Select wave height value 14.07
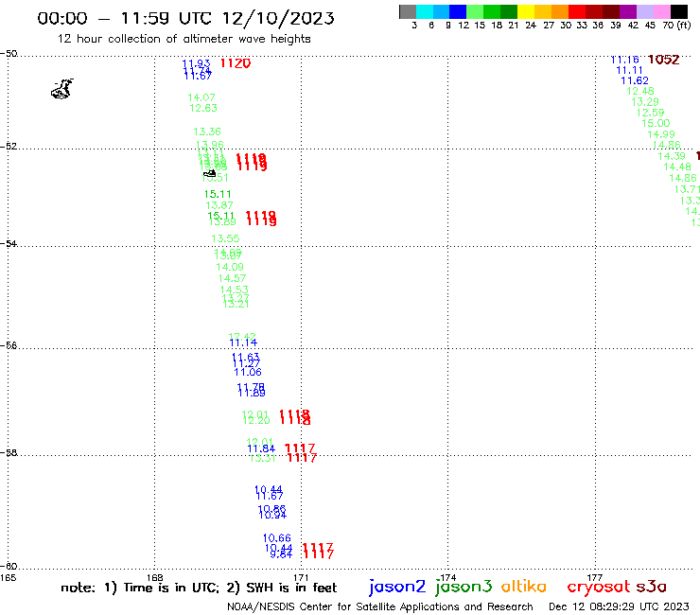This screenshot has height=615, width=700. pos(201,97)
